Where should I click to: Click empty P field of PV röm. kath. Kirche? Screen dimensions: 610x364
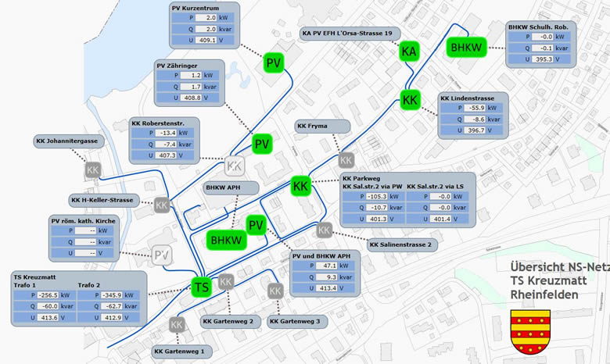click(85, 230)
